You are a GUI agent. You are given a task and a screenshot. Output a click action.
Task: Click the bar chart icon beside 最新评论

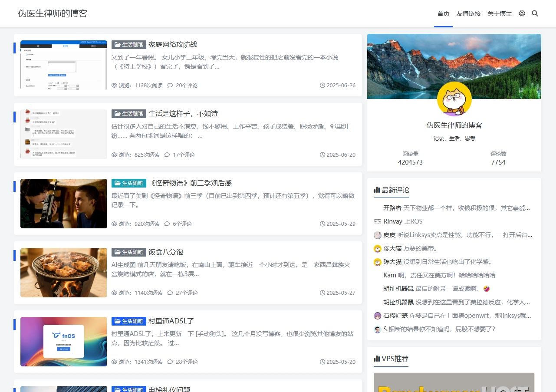click(x=376, y=189)
